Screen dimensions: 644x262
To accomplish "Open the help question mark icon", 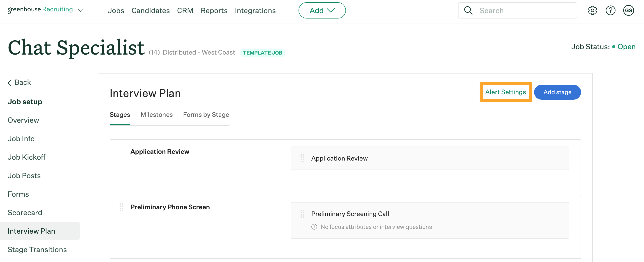I will click(610, 11).
